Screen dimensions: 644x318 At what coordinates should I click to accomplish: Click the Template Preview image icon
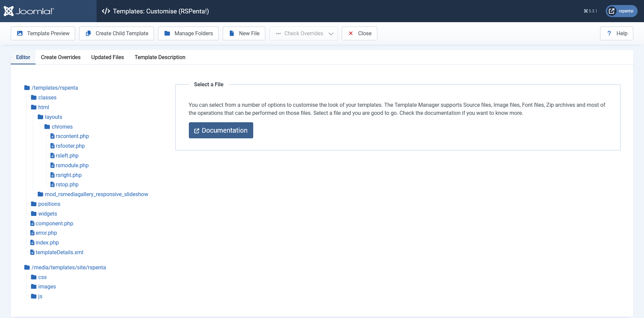click(20, 33)
